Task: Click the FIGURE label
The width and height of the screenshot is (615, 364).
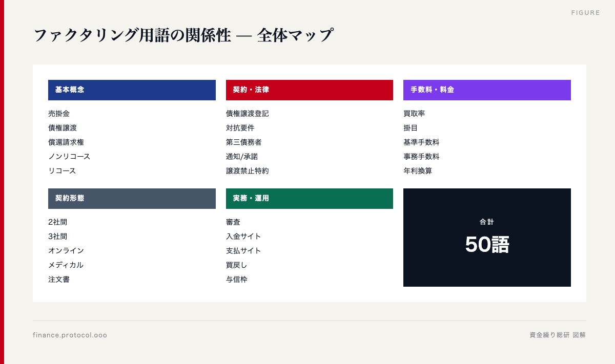Action: point(586,13)
